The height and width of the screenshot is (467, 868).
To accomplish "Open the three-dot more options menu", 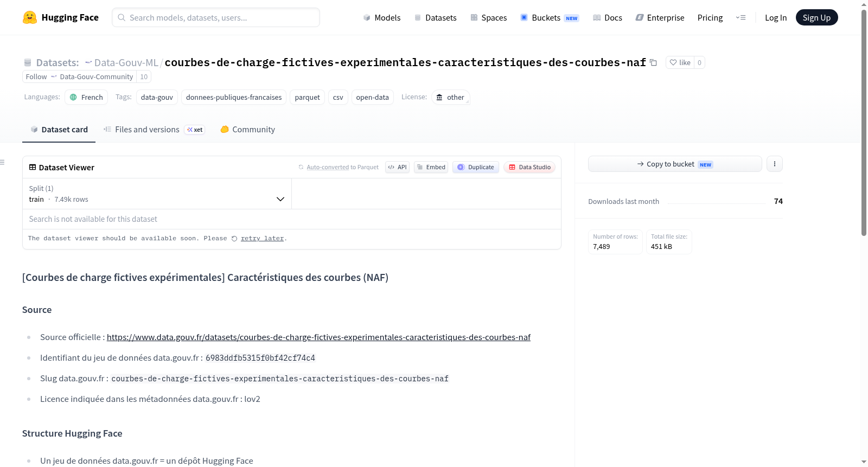I will click(x=775, y=164).
